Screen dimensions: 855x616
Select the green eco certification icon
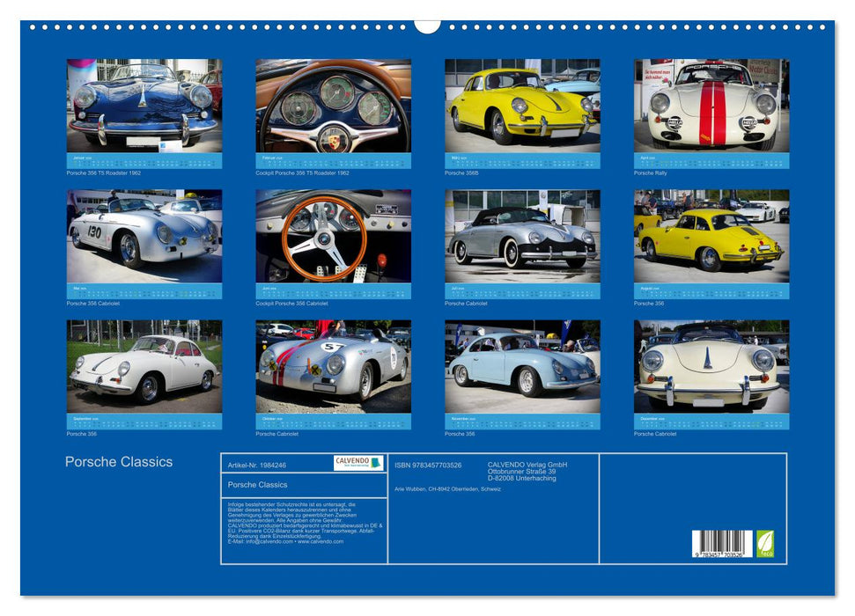(765, 543)
